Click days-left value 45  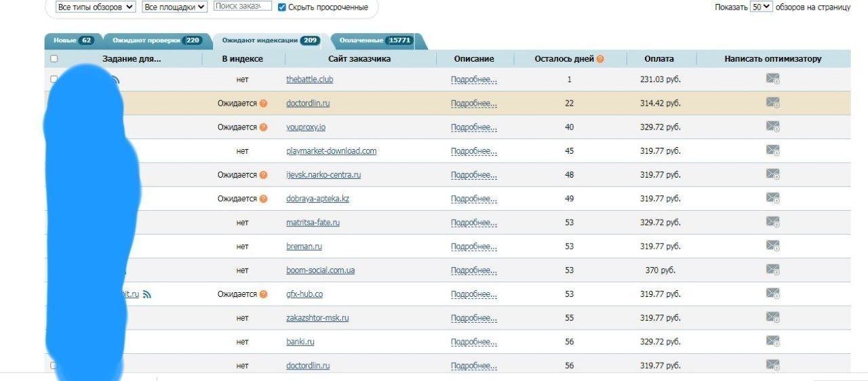pos(569,151)
